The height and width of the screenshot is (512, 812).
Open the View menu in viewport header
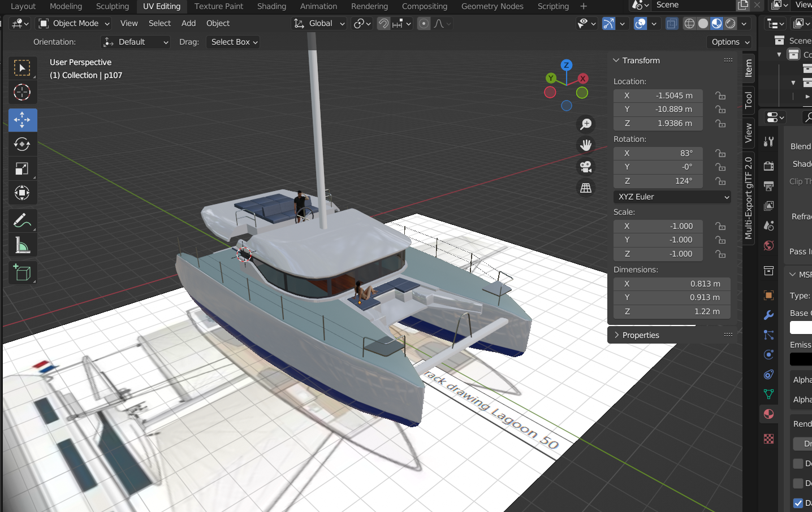(129, 24)
